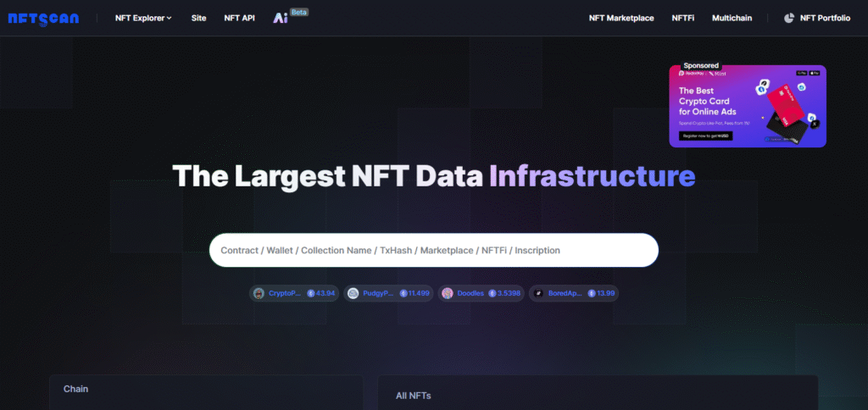Click the CryptoPunks avatar icon
868x410 pixels.
tap(259, 293)
